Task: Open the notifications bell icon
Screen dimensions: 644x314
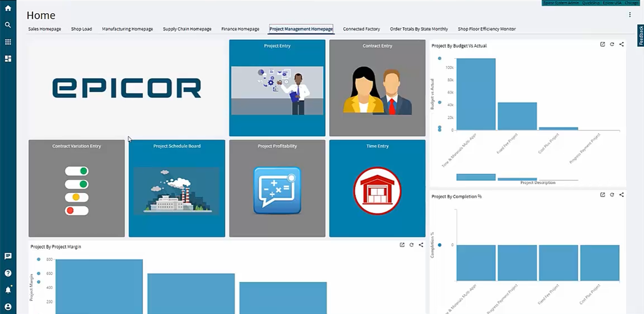Action: click(8, 290)
